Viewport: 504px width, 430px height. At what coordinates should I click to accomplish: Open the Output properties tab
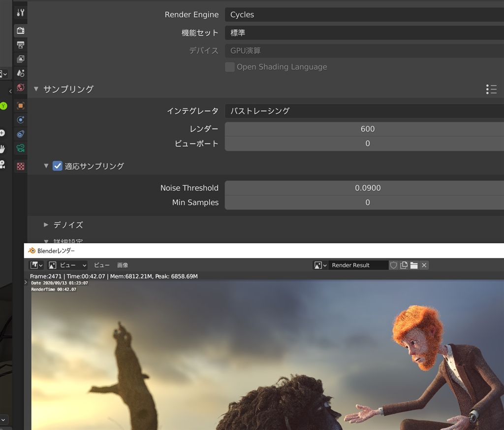21,45
